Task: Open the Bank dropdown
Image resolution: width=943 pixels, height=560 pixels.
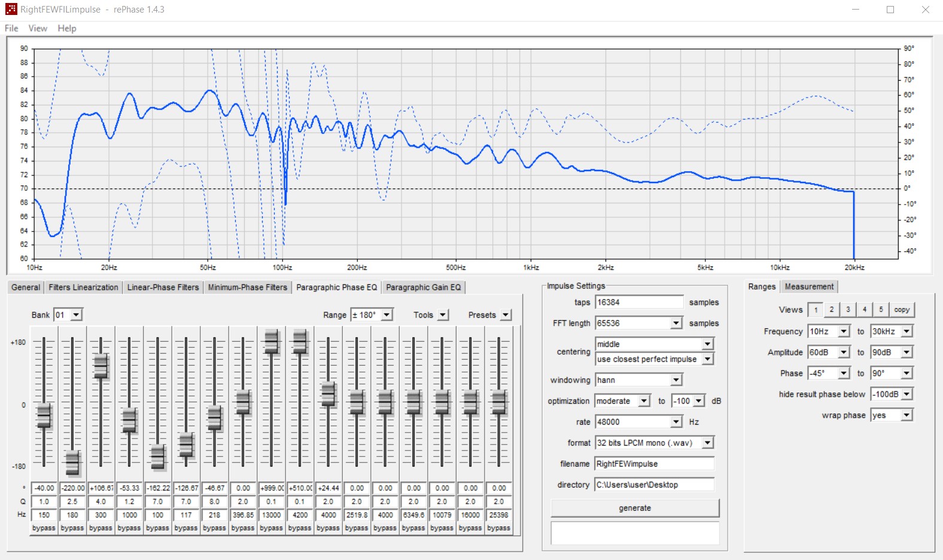Action: tap(77, 315)
